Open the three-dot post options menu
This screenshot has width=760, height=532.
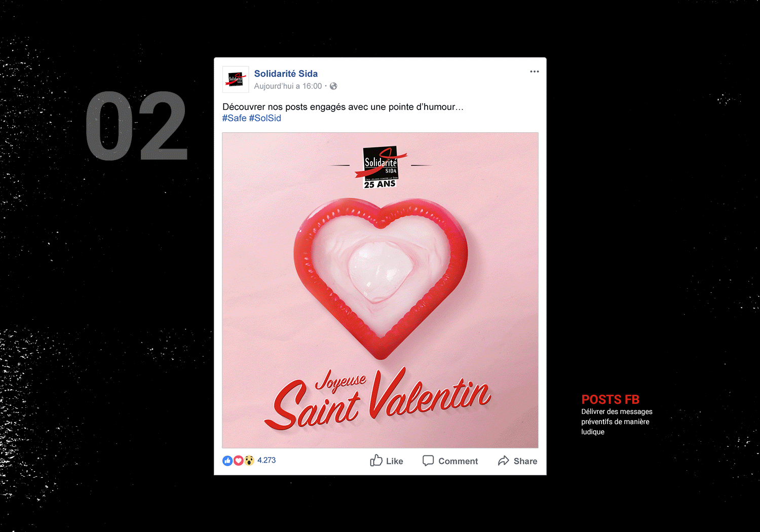coord(535,71)
